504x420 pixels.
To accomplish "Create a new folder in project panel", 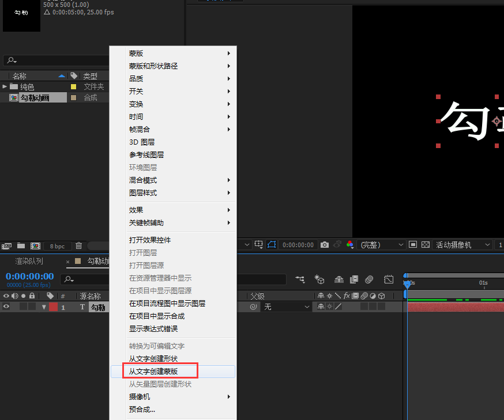I will pyautogui.click(x=21, y=245).
